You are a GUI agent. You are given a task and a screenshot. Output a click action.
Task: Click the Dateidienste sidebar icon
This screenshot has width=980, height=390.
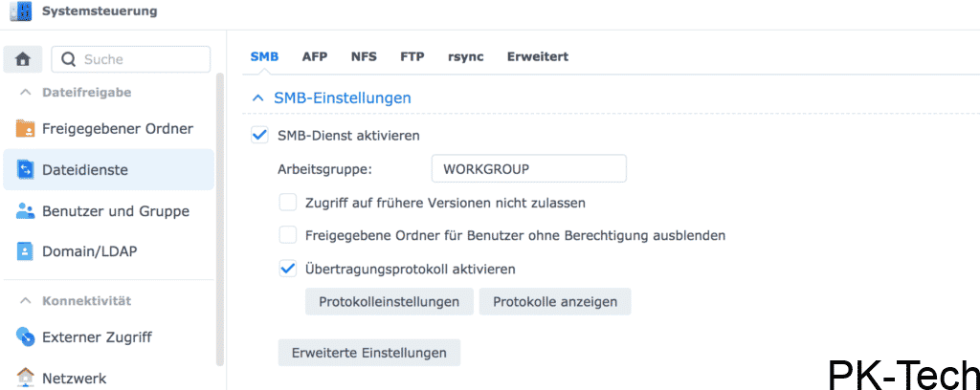(25, 170)
